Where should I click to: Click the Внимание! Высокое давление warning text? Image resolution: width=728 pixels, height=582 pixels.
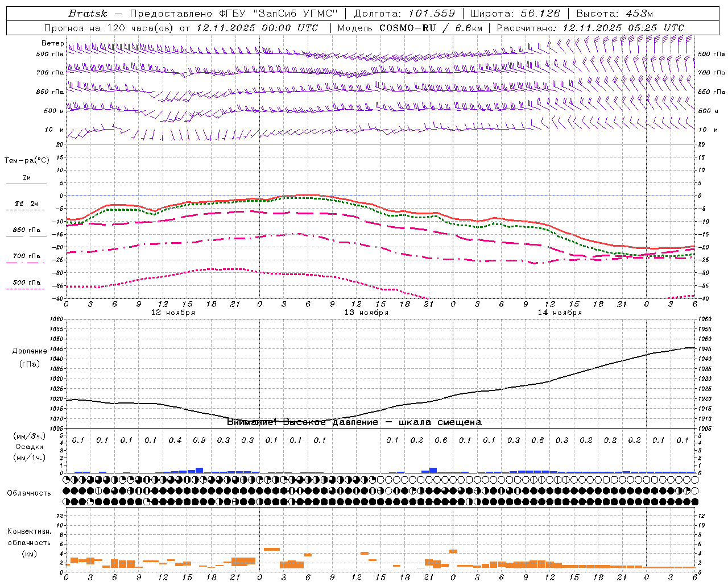[354, 422]
